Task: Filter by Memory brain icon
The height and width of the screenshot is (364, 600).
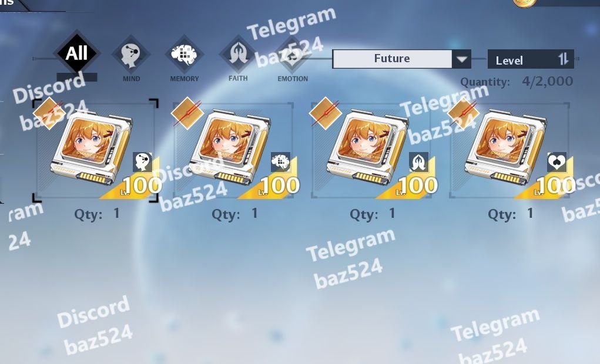Action: tap(184, 55)
